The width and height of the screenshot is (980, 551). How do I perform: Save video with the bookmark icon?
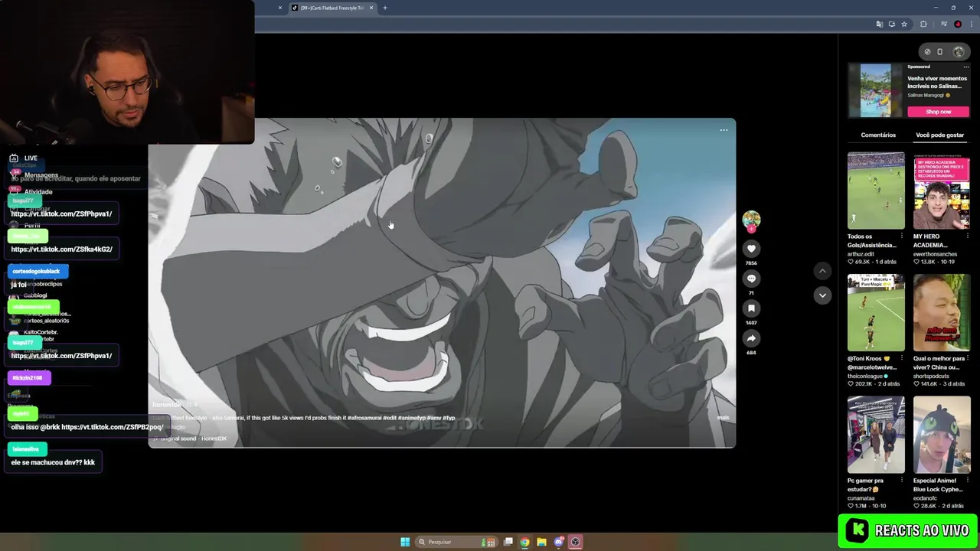(751, 308)
